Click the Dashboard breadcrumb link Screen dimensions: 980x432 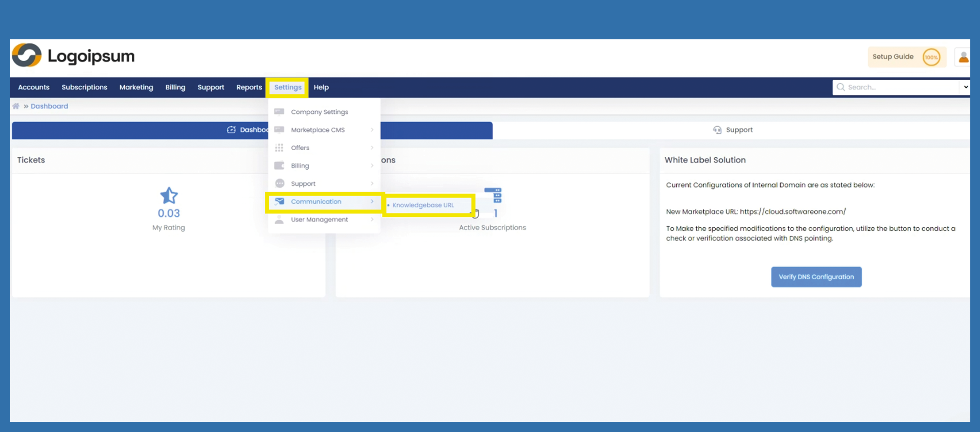49,106
